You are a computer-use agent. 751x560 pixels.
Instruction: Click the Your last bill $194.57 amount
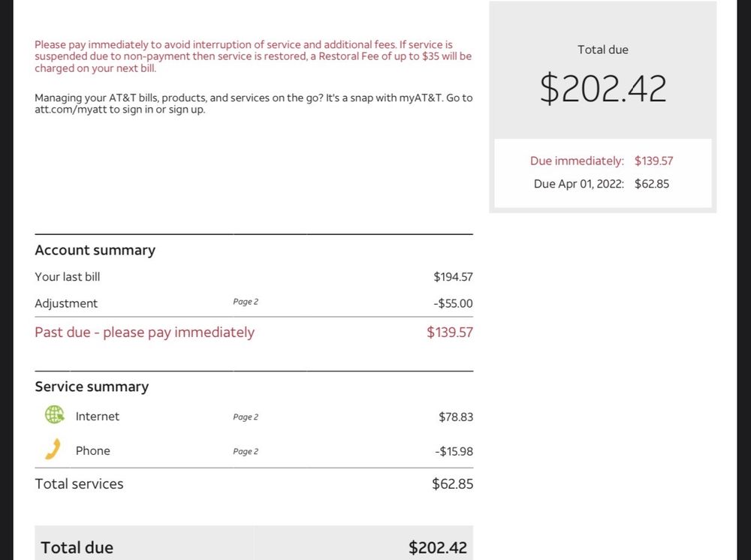pyautogui.click(x=453, y=277)
